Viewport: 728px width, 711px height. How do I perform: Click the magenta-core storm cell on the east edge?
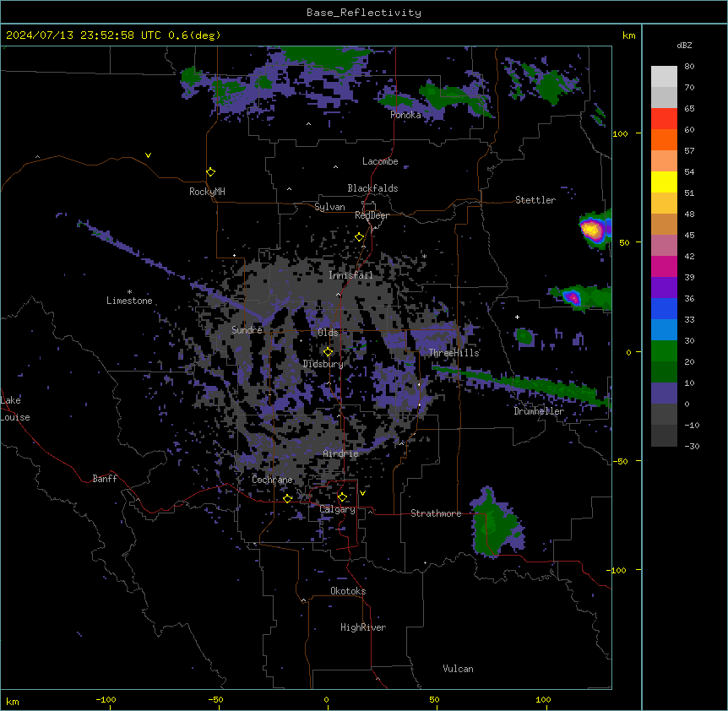(573, 297)
